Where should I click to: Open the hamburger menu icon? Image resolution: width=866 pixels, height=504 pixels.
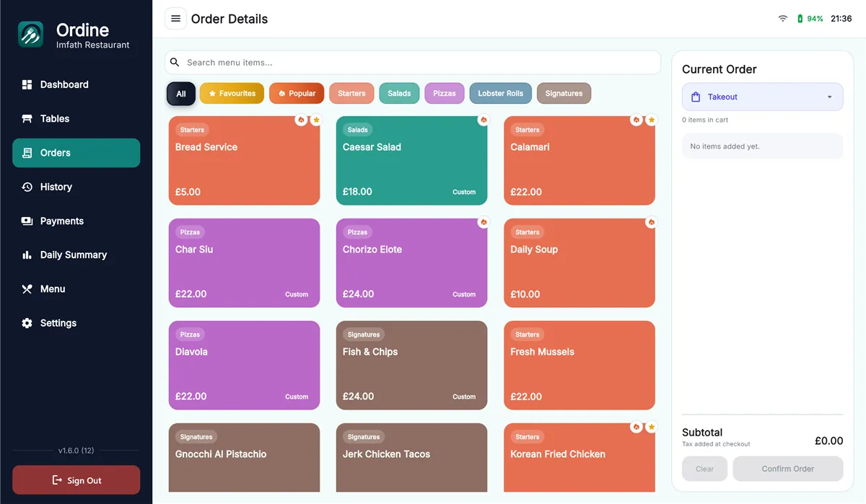pyautogui.click(x=175, y=19)
